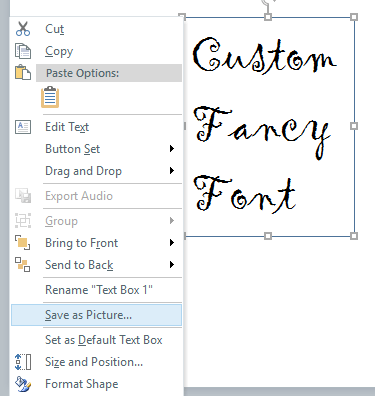Click the greyed Group icon
Viewport: 375px width, 396px height.
tap(23, 221)
